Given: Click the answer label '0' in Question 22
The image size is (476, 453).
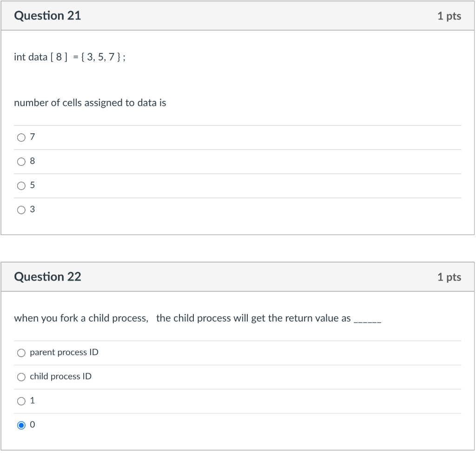Looking at the screenshot, I should tap(33, 425).
